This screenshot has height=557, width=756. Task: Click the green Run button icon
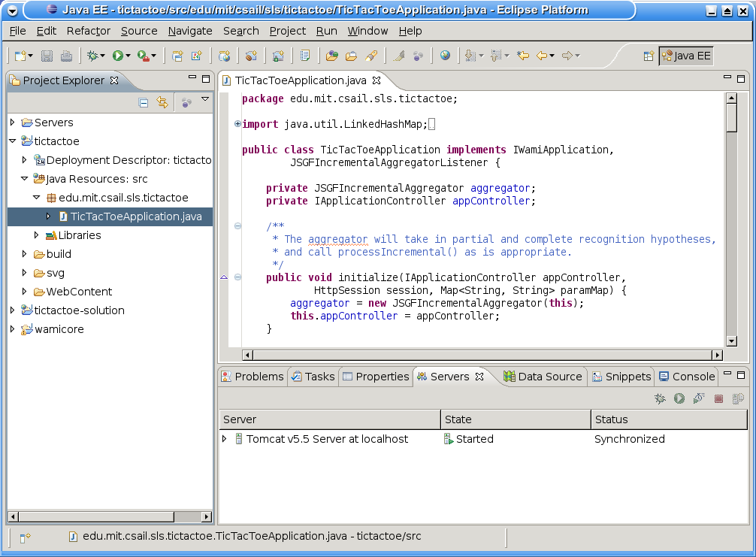click(x=118, y=56)
